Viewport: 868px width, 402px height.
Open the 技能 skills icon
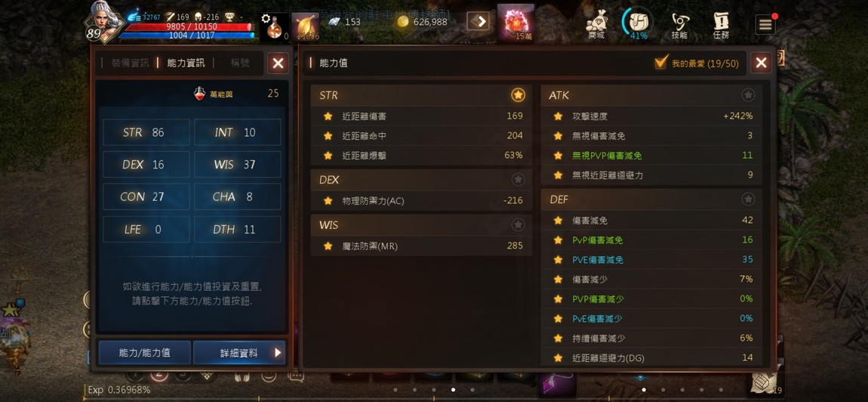[x=679, y=26]
